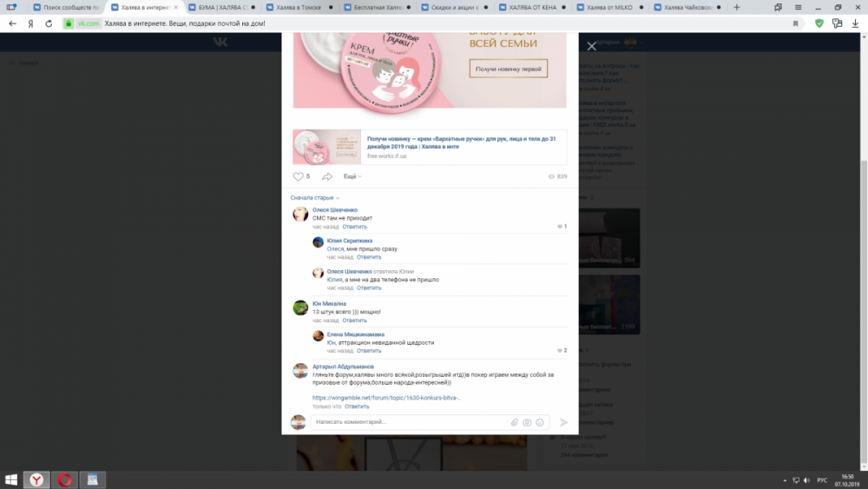868x489 pixels.
Task: Switch to the Бесплатная Халява tab
Action: (377, 7)
